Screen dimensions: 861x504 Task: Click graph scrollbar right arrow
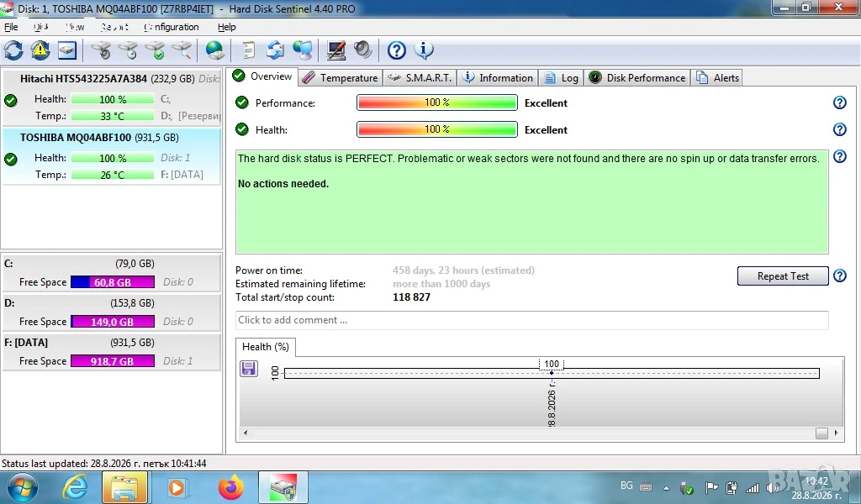click(x=837, y=433)
